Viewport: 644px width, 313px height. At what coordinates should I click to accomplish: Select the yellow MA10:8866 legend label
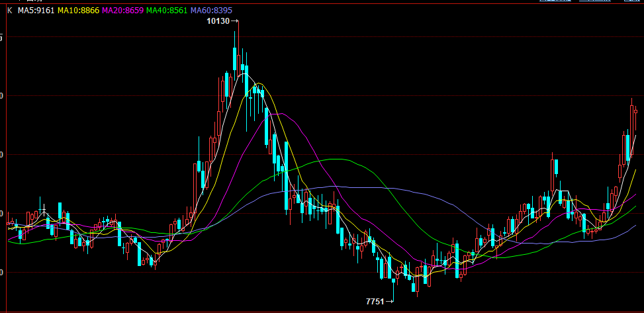click(79, 11)
